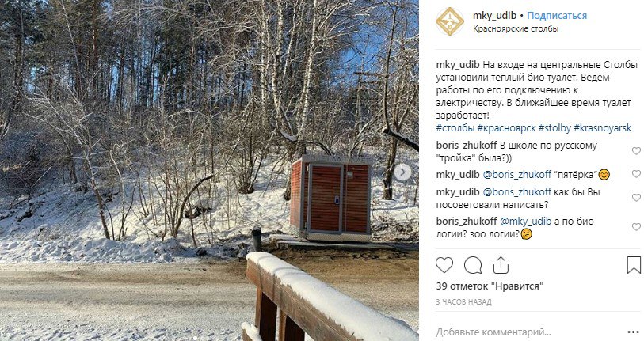Share the post via upload arrow icon
The image size is (644, 341).
(x=501, y=266)
